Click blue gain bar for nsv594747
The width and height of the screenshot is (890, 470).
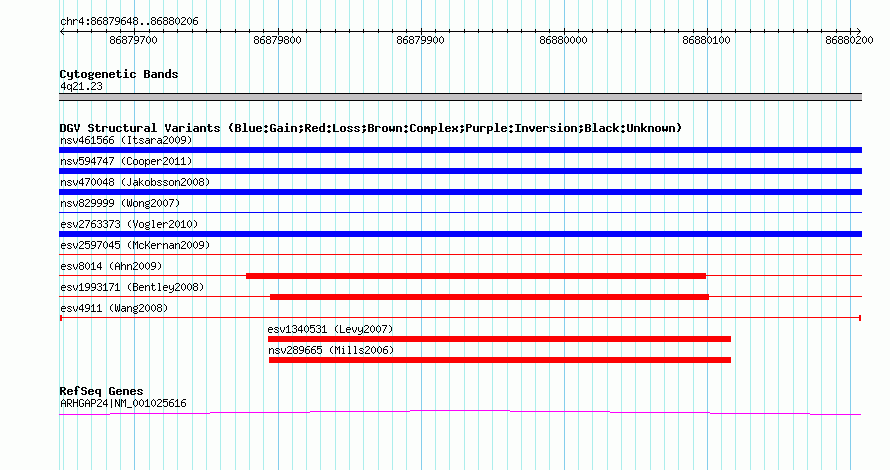pos(460,171)
